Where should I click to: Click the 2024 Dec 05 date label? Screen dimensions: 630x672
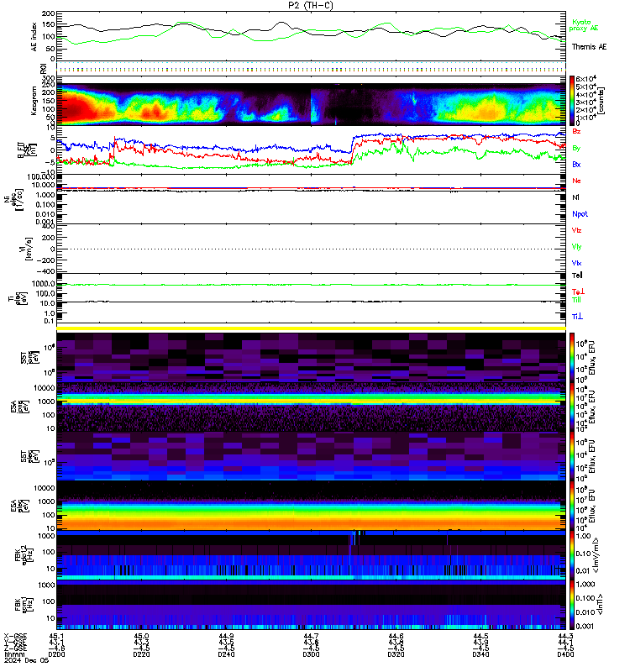point(27,660)
